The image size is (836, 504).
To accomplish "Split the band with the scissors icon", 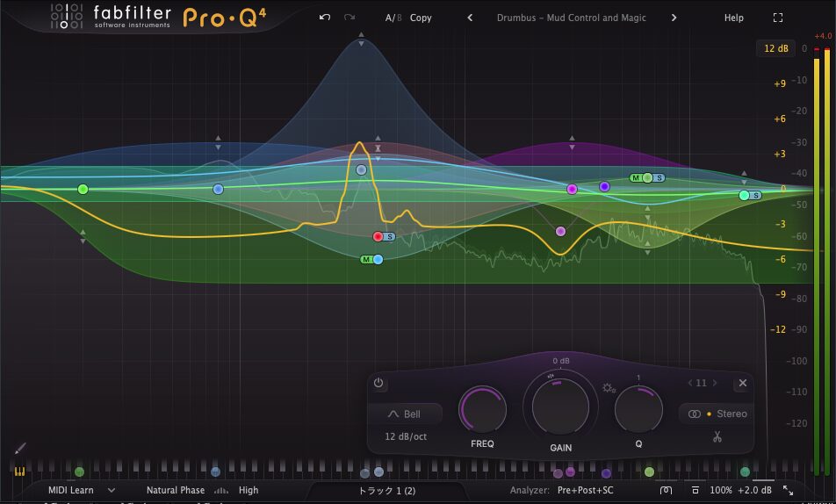I will (x=717, y=436).
